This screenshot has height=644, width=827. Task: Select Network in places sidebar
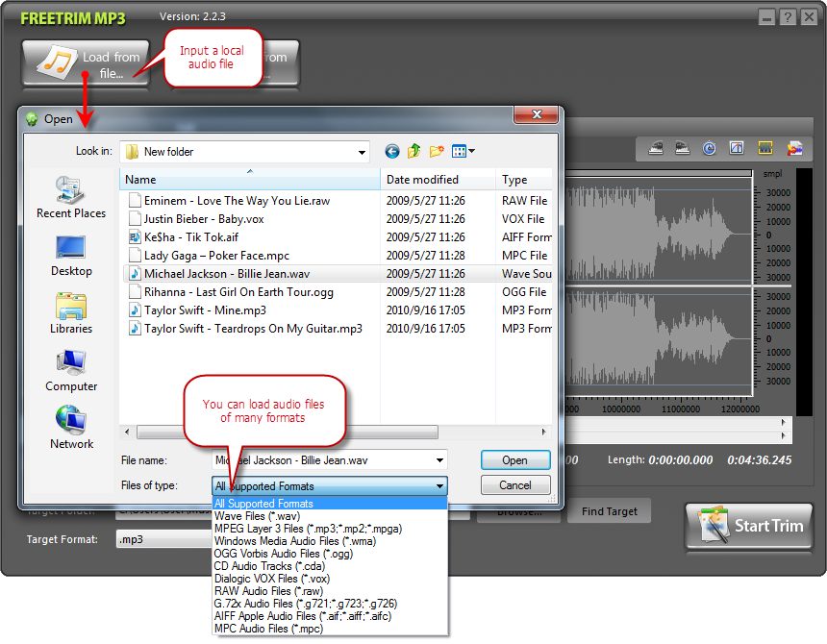[71, 428]
